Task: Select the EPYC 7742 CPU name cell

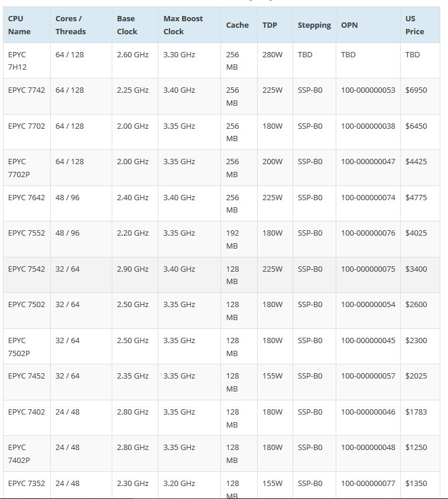Action: coord(27,96)
